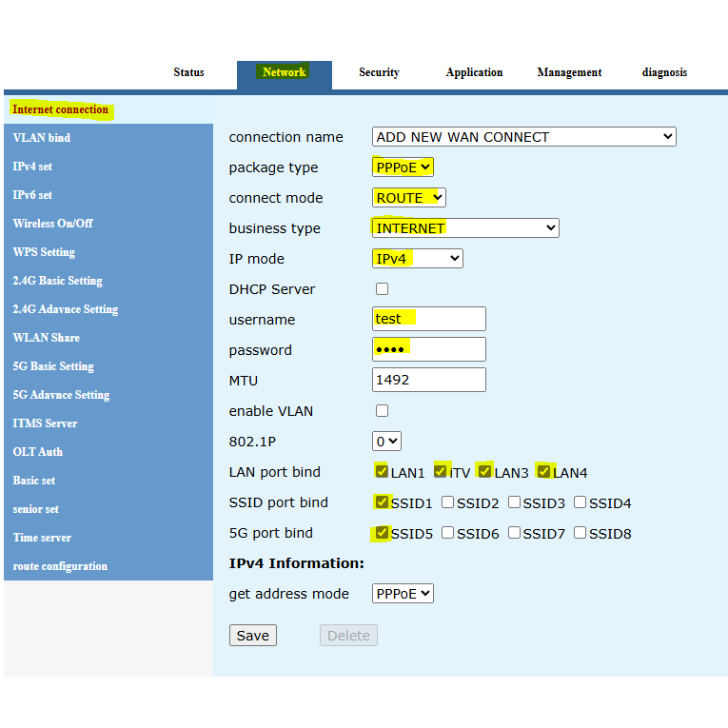
Task: Open the OLT Auth page
Action: 38,452
